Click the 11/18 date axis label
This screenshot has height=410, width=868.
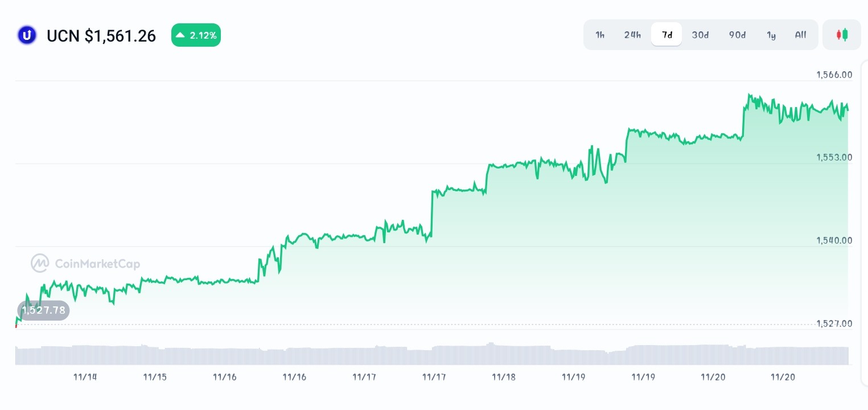504,377
